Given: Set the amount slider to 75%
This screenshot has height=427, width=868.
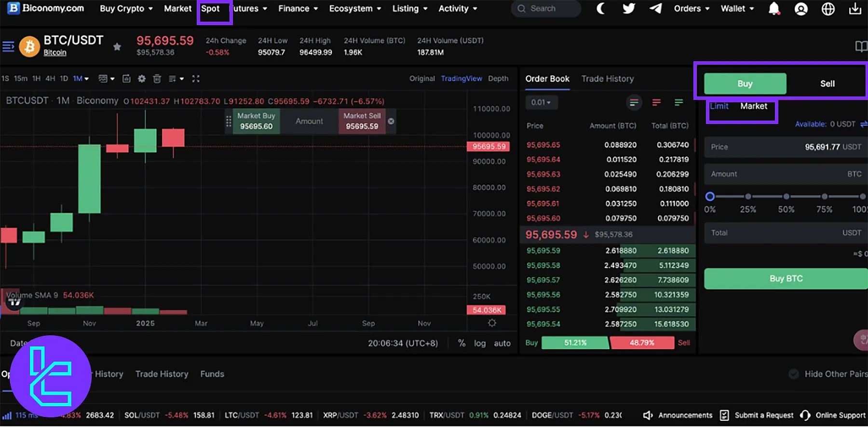Looking at the screenshot, I should point(825,196).
